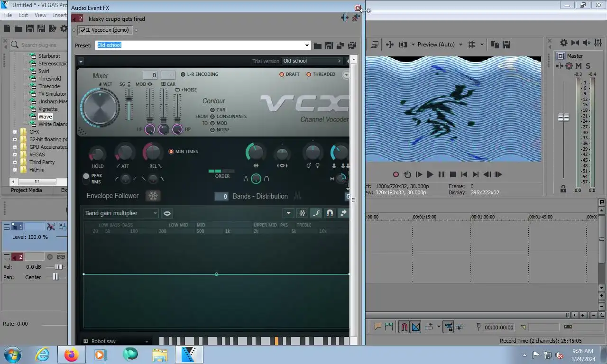Viewport: 607px width, 364px height.
Task: Click insert marker icon on timeline toolbar
Action: pos(378,327)
